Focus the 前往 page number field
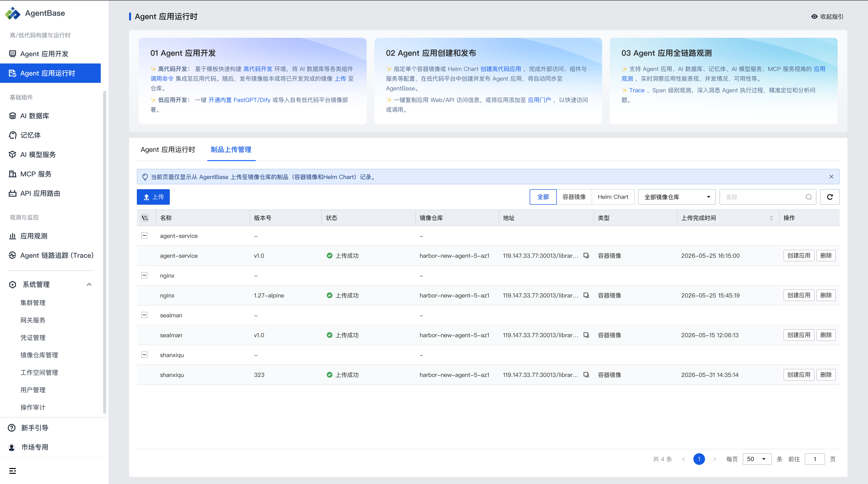This screenshot has height=484, width=868. tap(815, 459)
